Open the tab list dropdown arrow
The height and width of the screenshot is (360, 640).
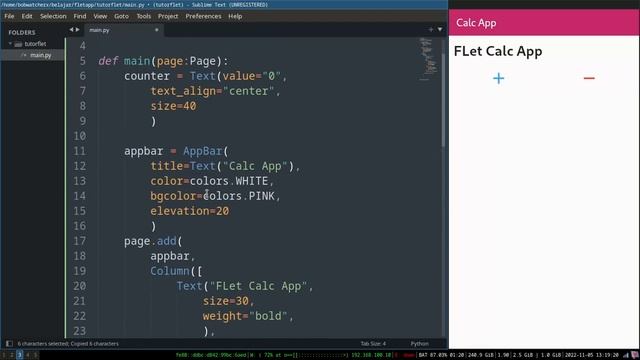pos(440,29)
